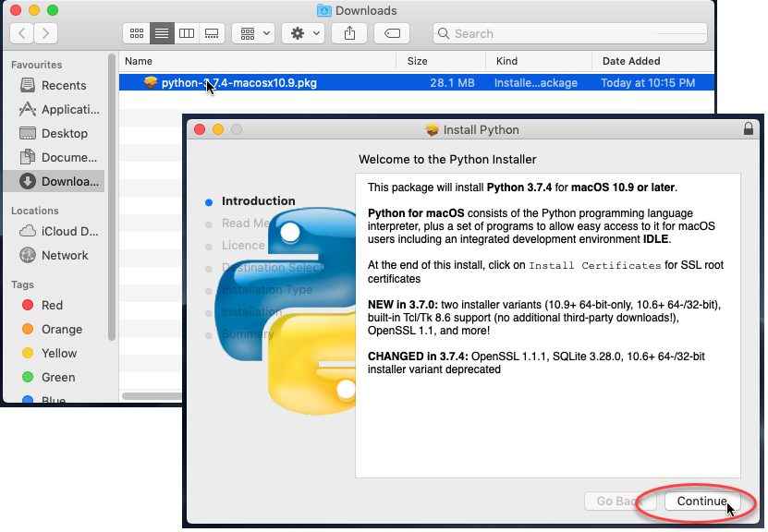Sort files by the Size column

tap(441, 61)
